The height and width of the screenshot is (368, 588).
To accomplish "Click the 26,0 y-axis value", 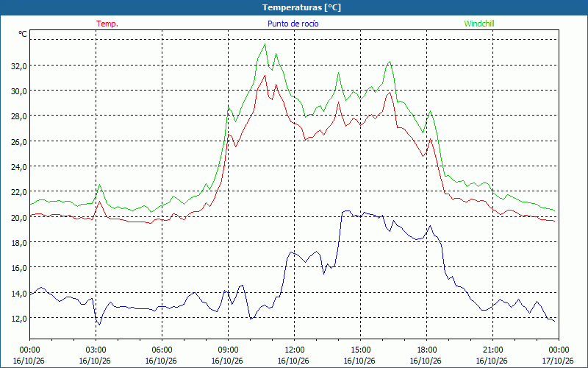I will (x=19, y=141).
